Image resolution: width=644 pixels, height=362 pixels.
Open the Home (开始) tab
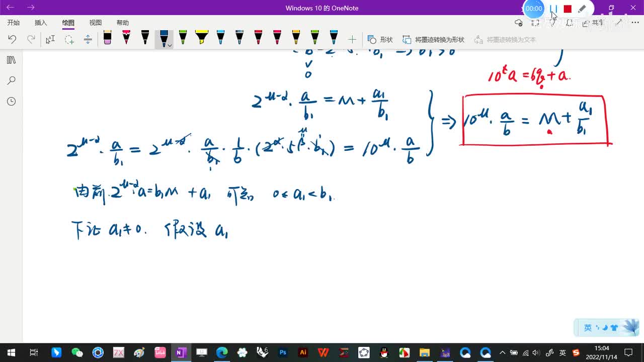pyautogui.click(x=14, y=23)
